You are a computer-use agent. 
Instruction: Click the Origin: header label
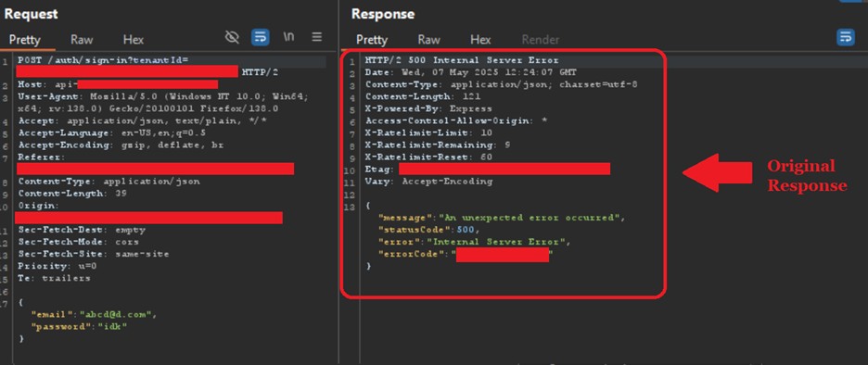coord(38,206)
